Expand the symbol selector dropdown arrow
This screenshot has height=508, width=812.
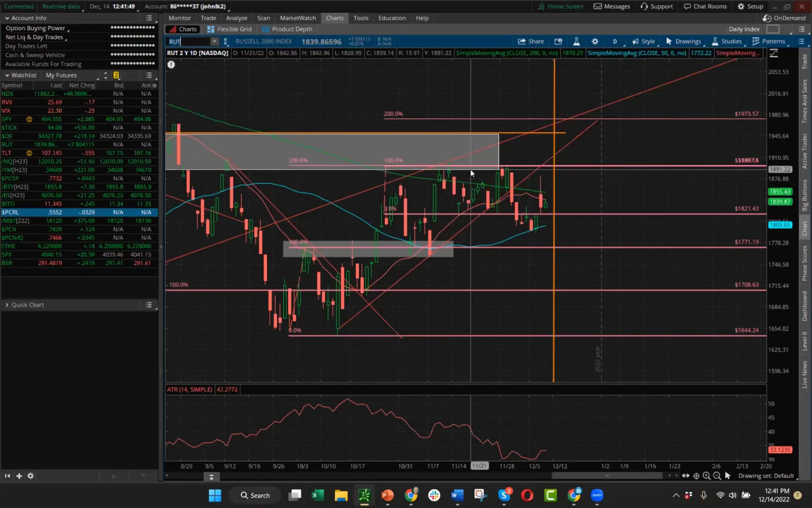pyautogui.click(x=215, y=41)
